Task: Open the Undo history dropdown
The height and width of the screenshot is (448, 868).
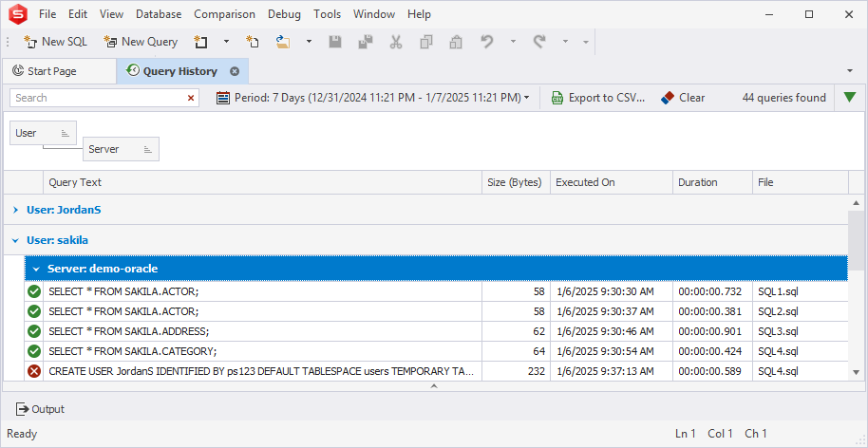Action: pos(513,42)
